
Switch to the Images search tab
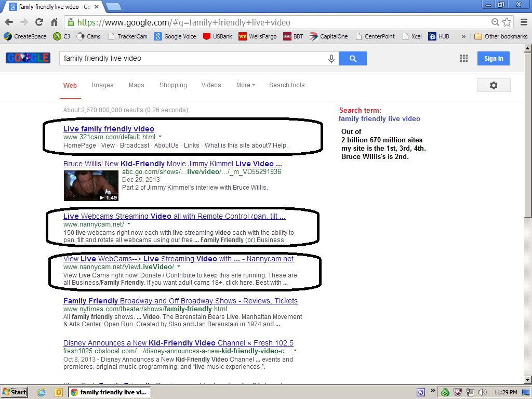[x=102, y=85]
